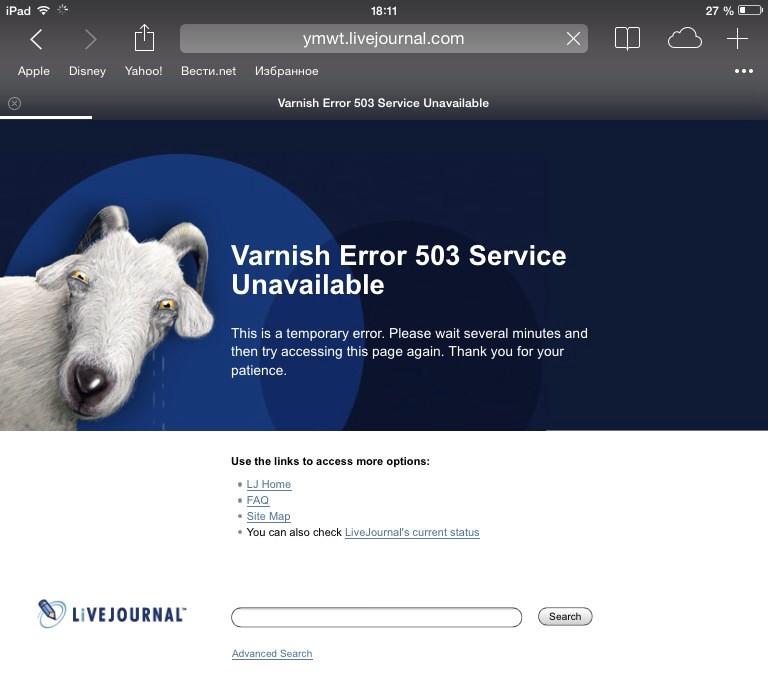
Task: Open the Share sheet icon
Action: tap(144, 38)
